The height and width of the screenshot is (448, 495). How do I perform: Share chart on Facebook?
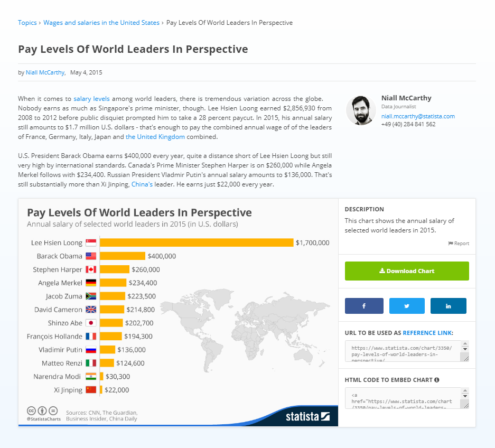pyautogui.click(x=364, y=306)
